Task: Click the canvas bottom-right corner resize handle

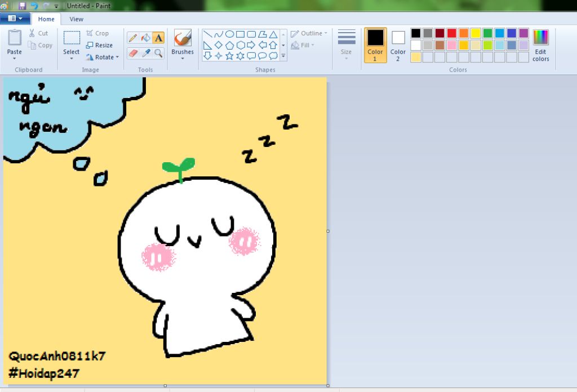Action: (x=328, y=386)
